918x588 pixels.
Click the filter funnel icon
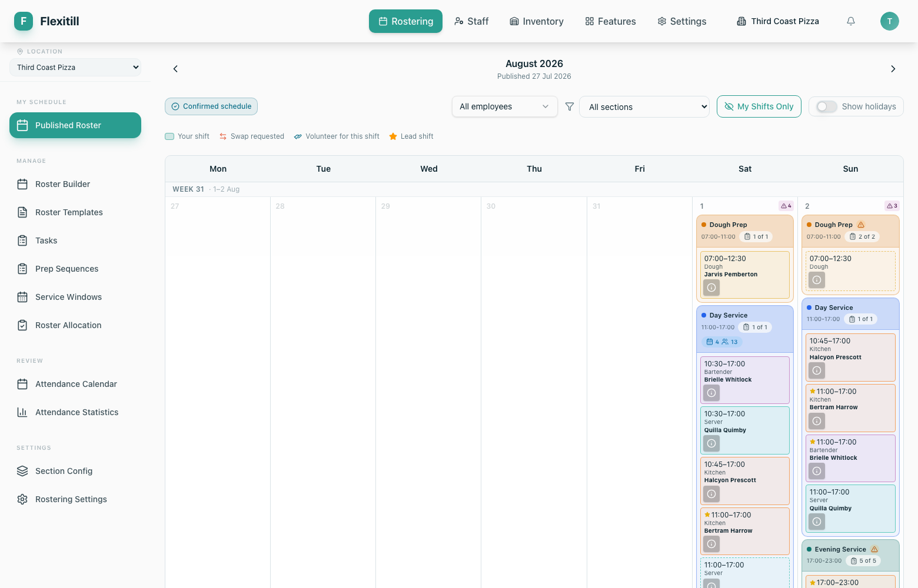(x=570, y=106)
